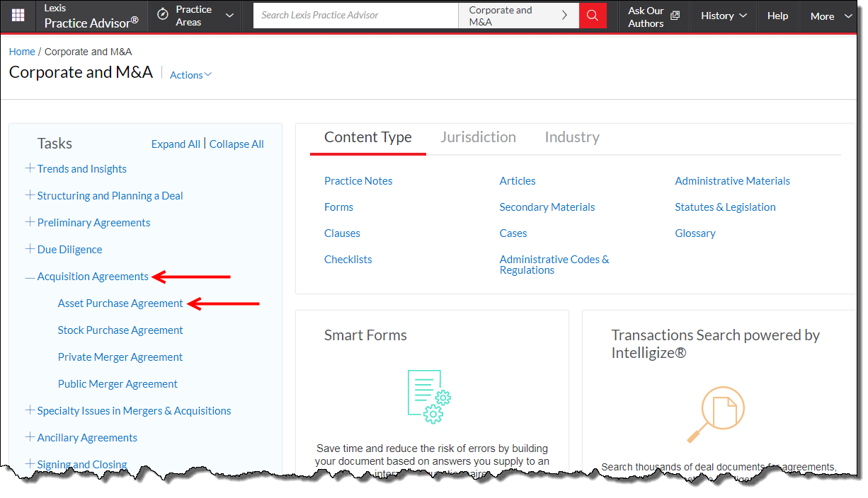Open the Practice Areas dropdown
This screenshot has width=868, height=498.
tap(195, 16)
